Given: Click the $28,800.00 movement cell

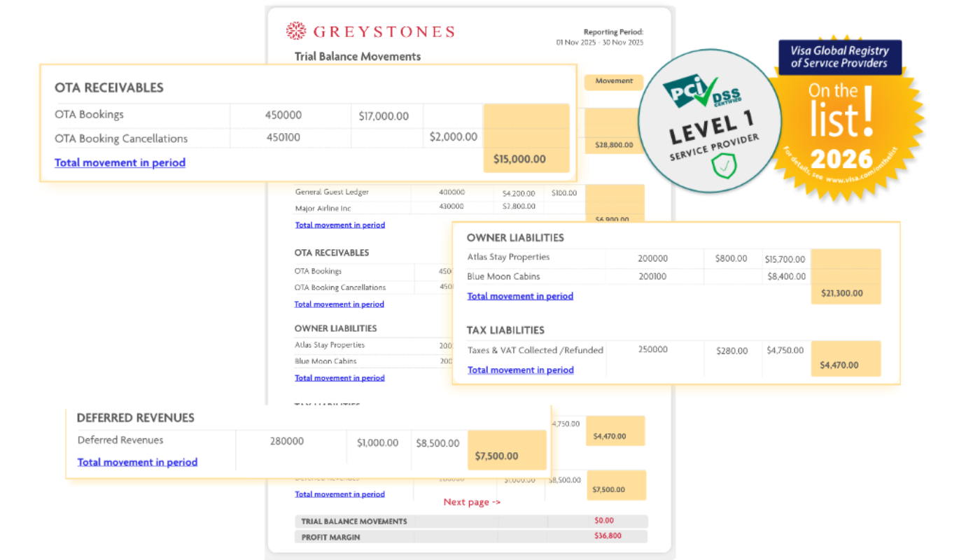Looking at the screenshot, I should pyautogui.click(x=613, y=146).
